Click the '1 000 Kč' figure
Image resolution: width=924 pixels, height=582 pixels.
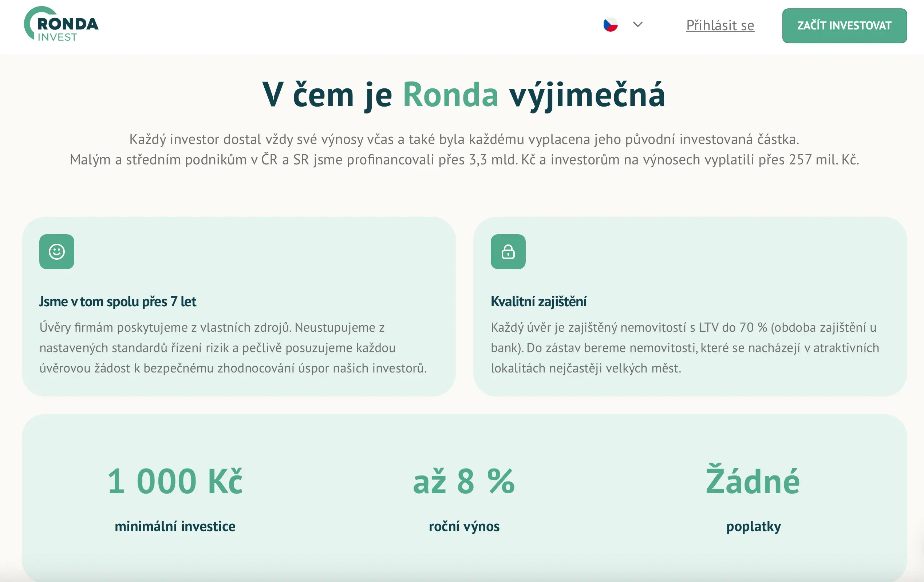tap(175, 481)
